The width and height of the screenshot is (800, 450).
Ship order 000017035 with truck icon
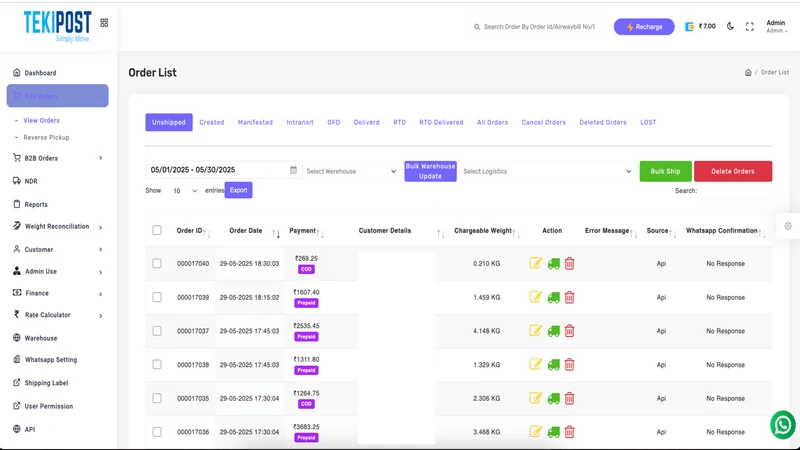click(554, 398)
